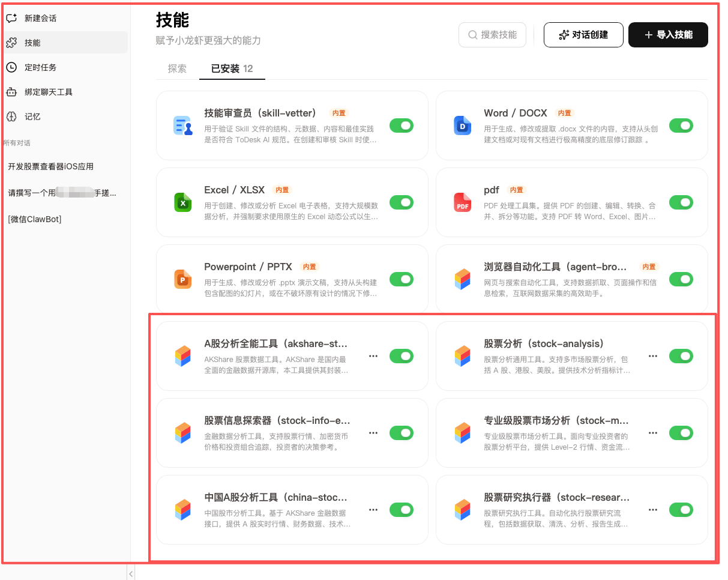Click the collapse sidebar arrow at bottom

pyautogui.click(x=131, y=574)
